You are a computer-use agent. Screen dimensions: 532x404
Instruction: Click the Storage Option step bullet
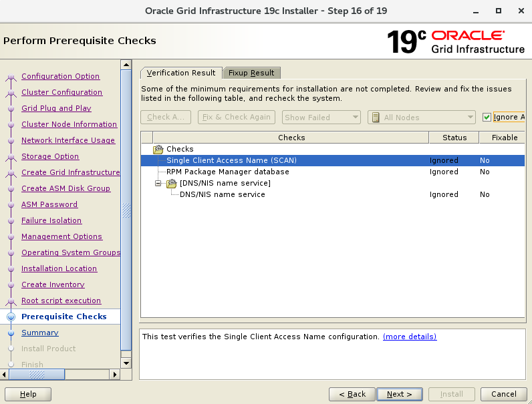point(11,156)
